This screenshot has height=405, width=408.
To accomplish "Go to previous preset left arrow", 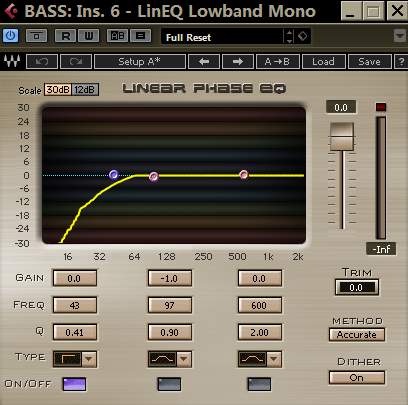I will (x=204, y=62).
